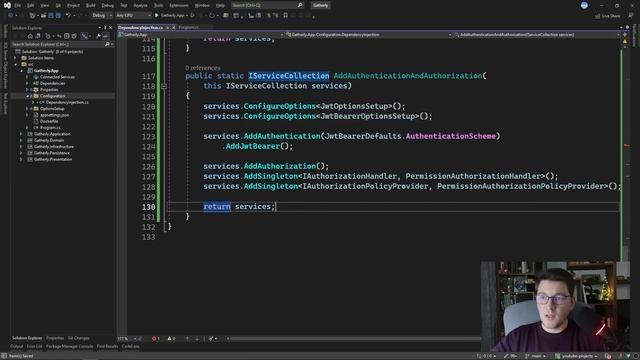Close the DependencyInjection.cs editor tab
The width and height of the screenshot is (640, 360).
coord(173,27)
